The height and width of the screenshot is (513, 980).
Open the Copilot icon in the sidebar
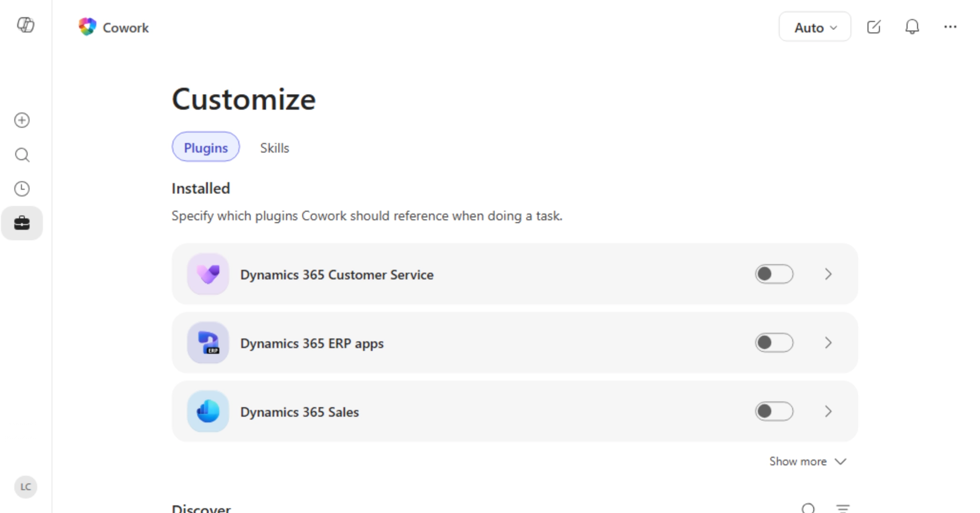pyautogui.click(x=26, y=25)
